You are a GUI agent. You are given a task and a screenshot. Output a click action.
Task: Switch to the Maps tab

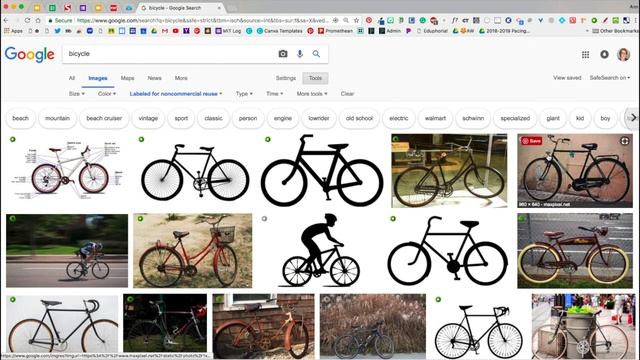click(x=127, y=78)
